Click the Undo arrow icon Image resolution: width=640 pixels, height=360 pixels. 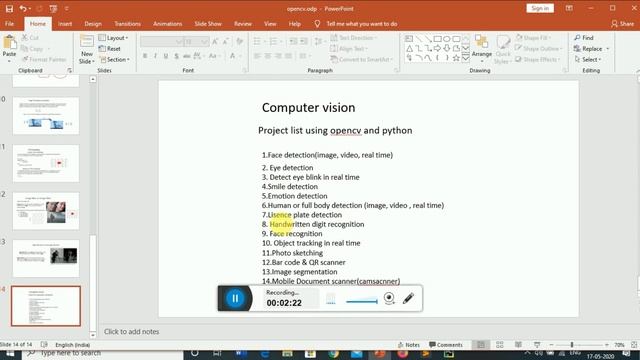(23, 9)
